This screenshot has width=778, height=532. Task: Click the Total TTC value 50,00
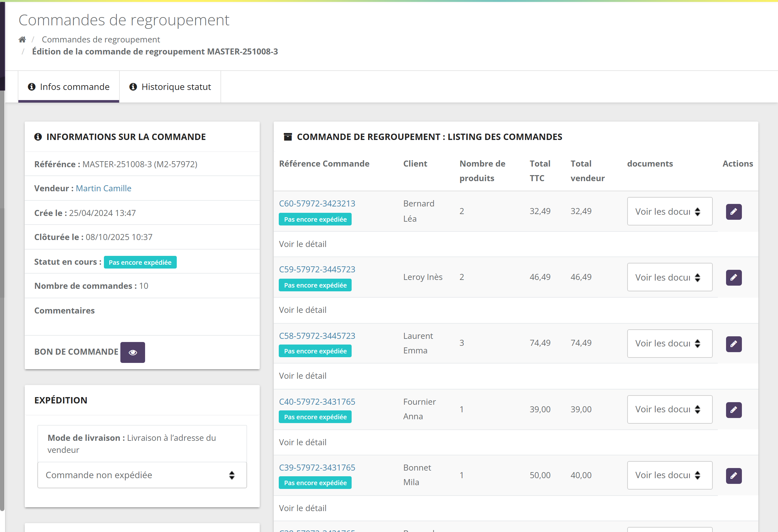click(540, 475)
